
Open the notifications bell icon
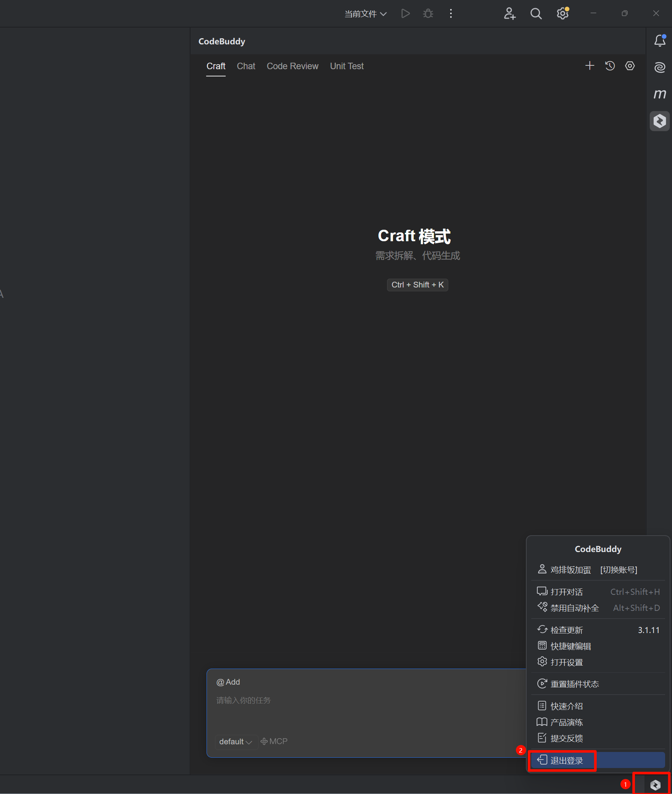660,41
